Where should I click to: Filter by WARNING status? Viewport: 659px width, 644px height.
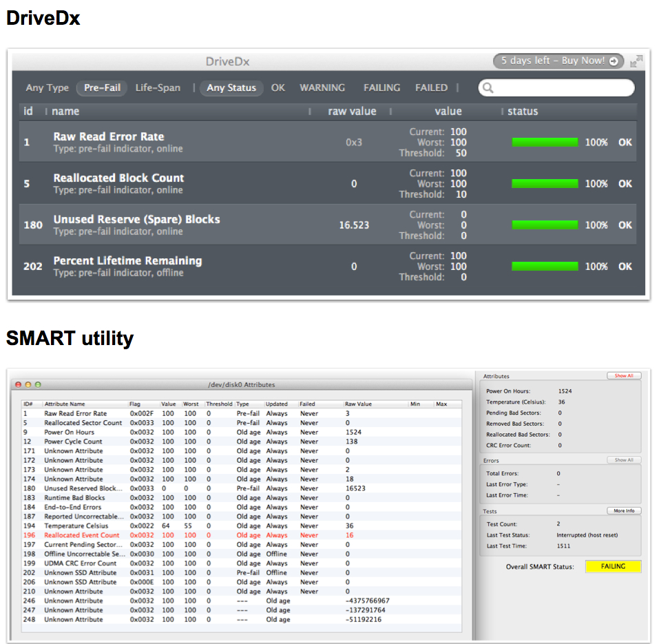322,88
